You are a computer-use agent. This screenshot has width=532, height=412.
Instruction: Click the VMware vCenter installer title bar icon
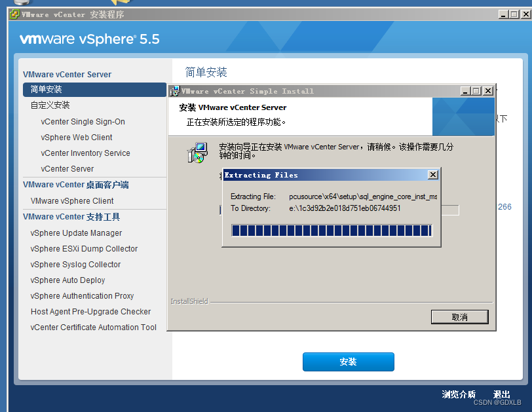[14, 14]
